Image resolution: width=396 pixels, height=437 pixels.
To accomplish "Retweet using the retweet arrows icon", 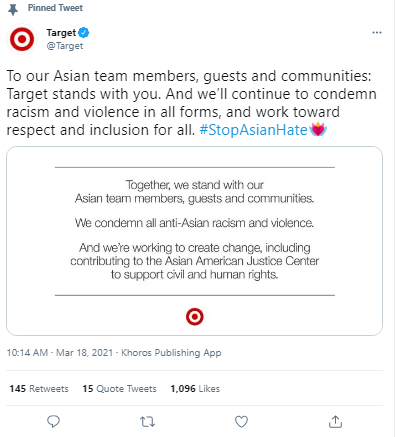I will 147,422.
